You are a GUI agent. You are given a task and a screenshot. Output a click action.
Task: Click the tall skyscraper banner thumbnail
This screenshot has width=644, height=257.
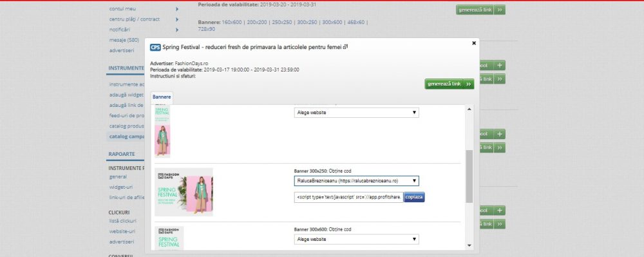(162, 131)
